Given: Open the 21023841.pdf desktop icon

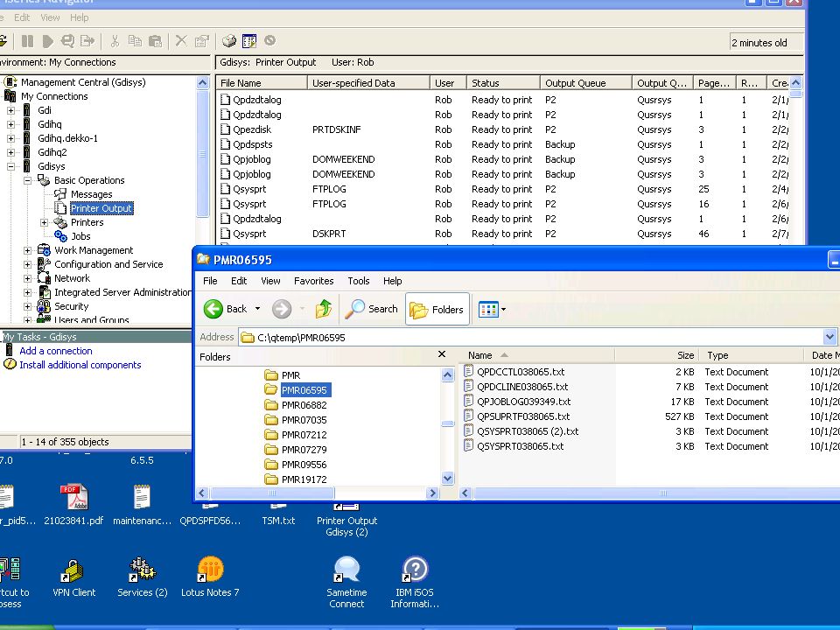Looking at the screenshot, I should point(73,505).
